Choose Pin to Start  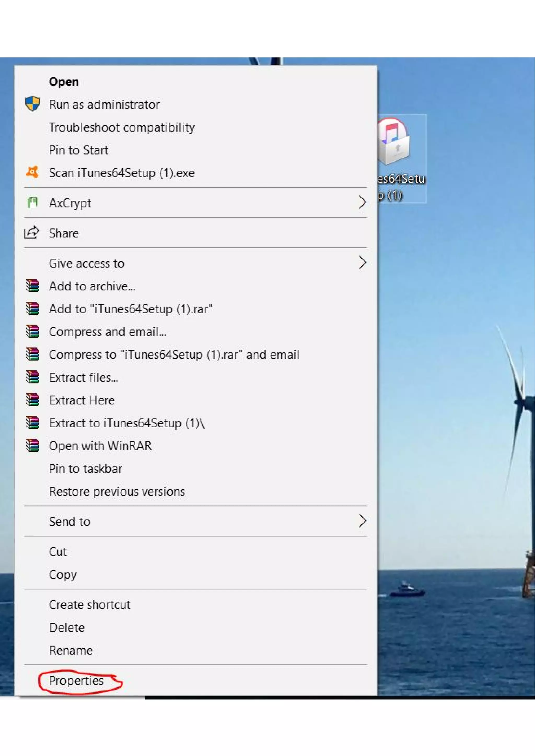78,150
